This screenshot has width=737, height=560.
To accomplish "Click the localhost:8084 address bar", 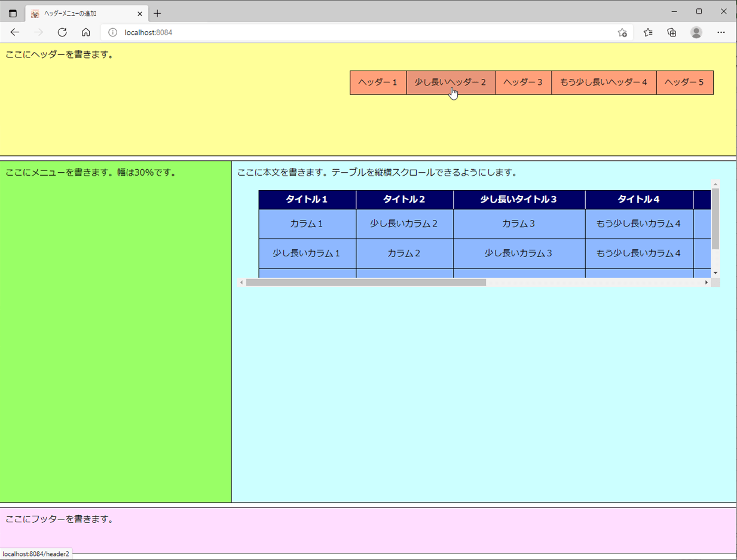I will [359, 32].
